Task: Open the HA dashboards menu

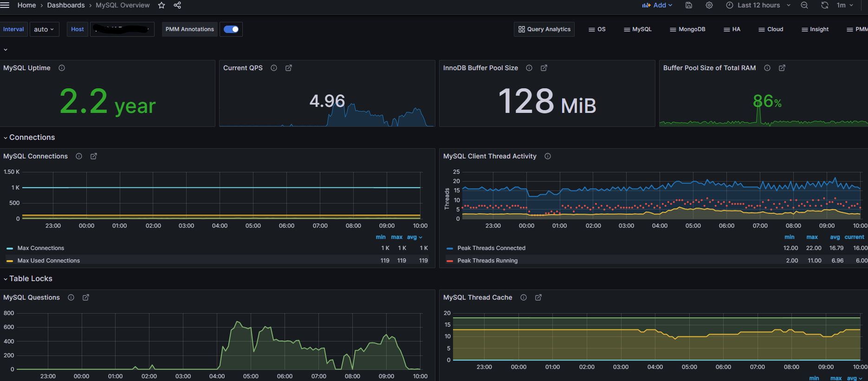Action: [x=732, y=29]
